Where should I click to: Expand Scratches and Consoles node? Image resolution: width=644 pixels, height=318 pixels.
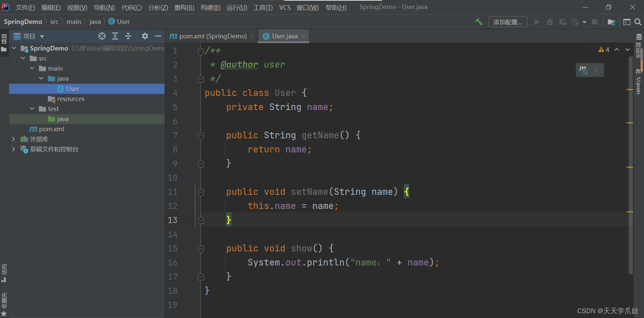[13, 149]
